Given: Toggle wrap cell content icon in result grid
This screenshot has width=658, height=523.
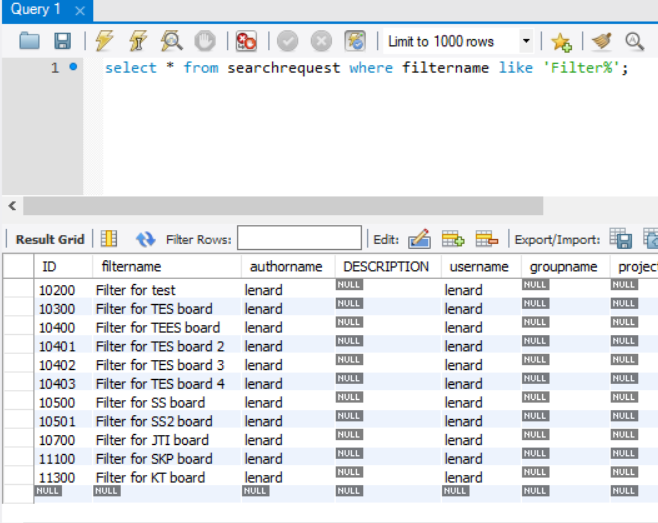Looking at the screenshot, I should 109,239.
